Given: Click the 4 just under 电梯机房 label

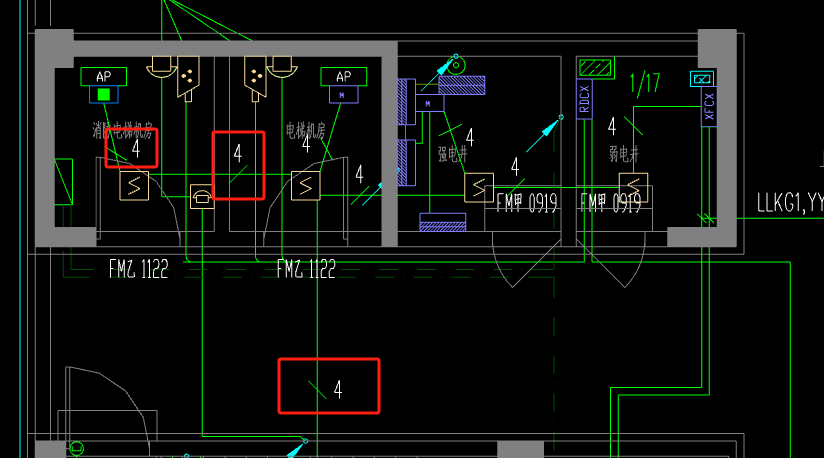Looking at the screenshot, I should click(306, 144).
